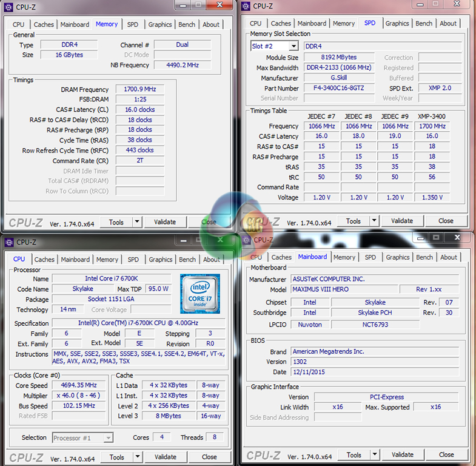Click the Close button in the CPU window
Viewport: 476px width, 466px height.
[x=209, y=456]
